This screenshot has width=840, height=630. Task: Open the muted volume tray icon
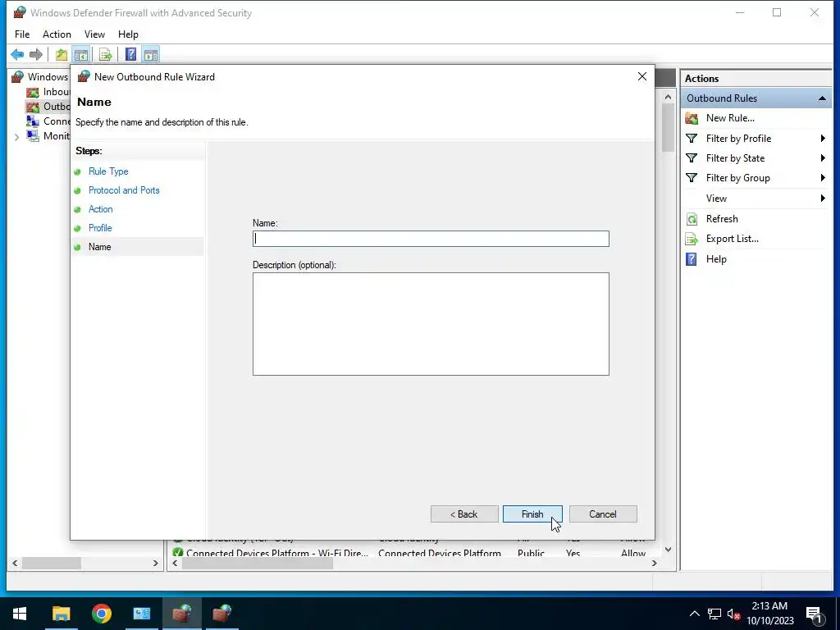733,614
